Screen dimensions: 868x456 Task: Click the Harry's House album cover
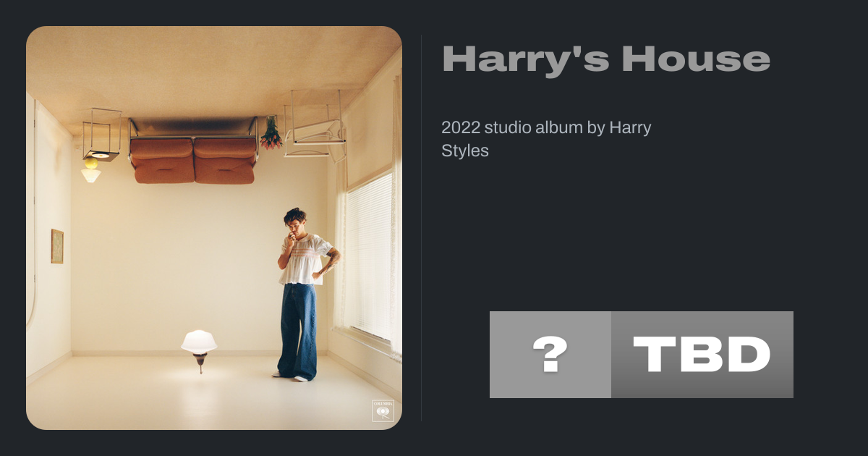tap(214, 228)
